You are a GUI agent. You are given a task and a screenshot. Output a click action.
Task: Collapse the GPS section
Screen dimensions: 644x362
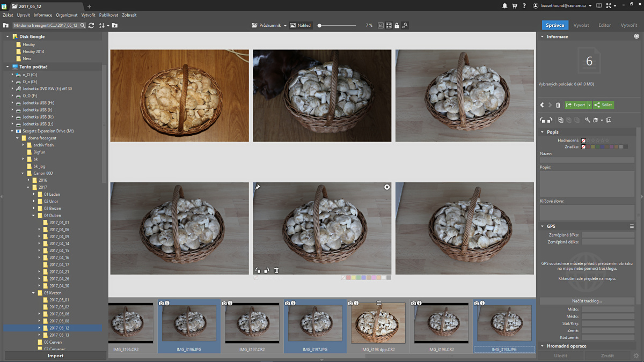coord(542,226)
